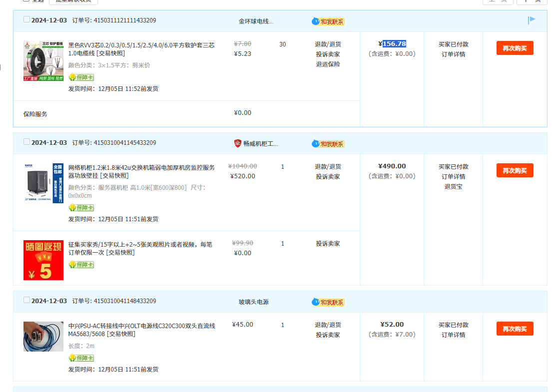Image resolution: width=556 pixels, height=392 pixels.
Task: Click the blue flag remark icon on first order
Action: [532, 20]
